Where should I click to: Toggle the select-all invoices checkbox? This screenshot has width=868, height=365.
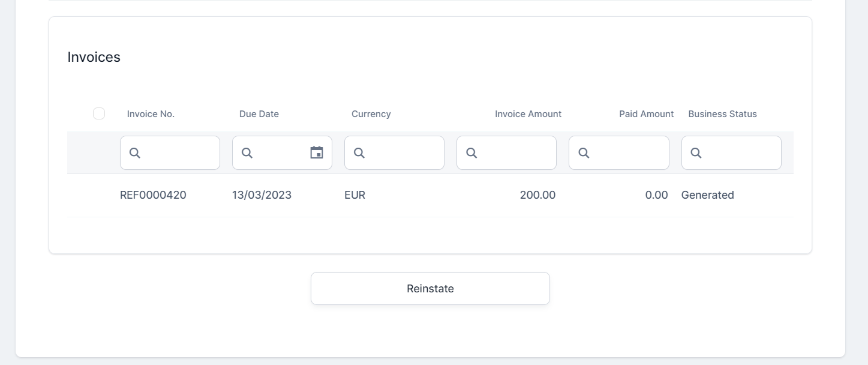click(x=99, y=113)
